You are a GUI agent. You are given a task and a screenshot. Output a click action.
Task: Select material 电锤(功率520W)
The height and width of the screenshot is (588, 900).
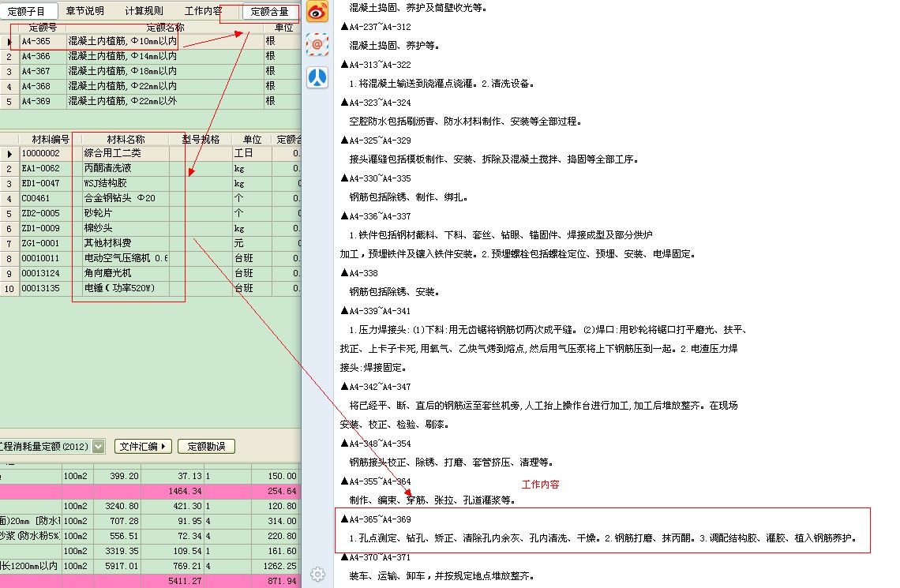[x=119, y=288]
